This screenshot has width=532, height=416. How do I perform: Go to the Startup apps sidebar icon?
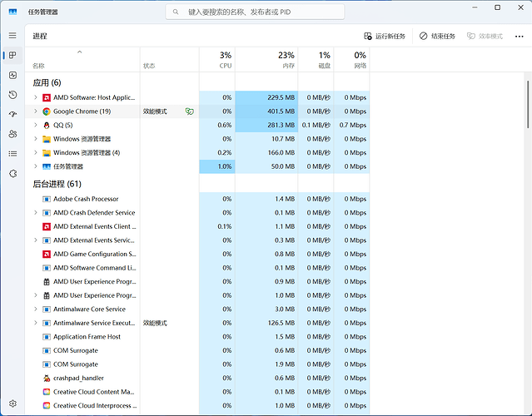pos(12,114)
